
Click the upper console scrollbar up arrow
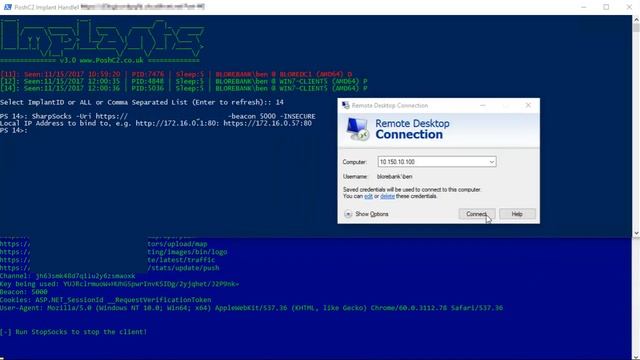pyautogui.click(x=636, y=19)
